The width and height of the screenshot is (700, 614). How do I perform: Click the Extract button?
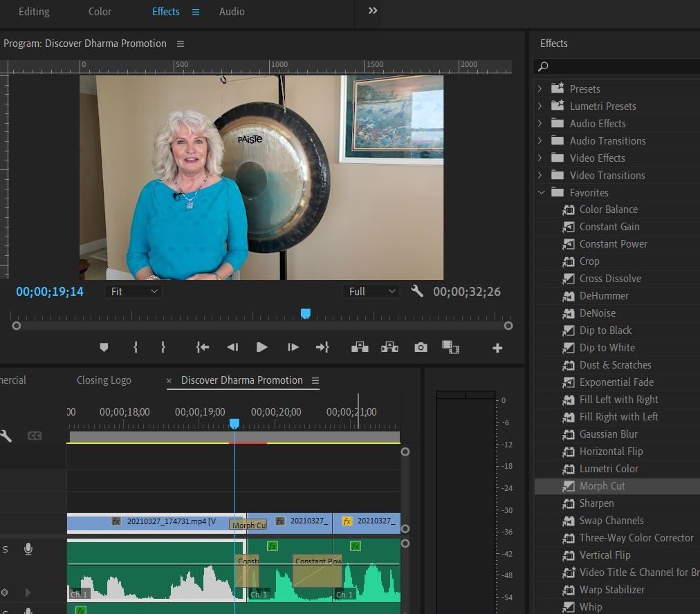[x=389, y=347]
